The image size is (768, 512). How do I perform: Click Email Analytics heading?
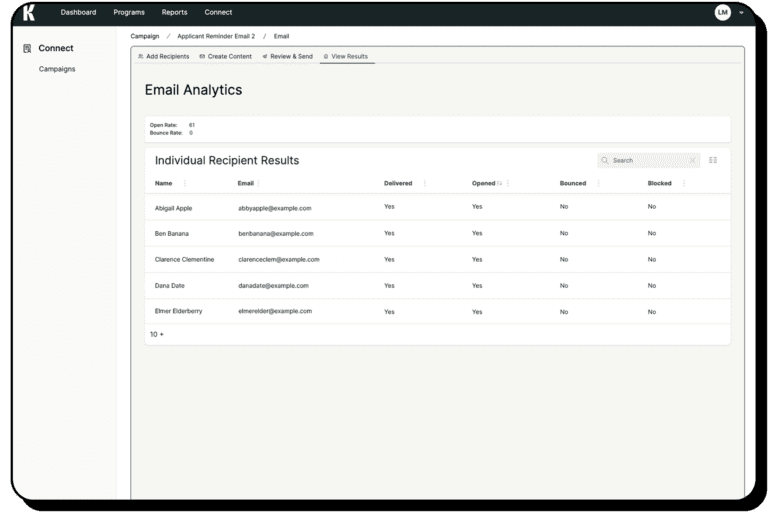coord(193,90)
